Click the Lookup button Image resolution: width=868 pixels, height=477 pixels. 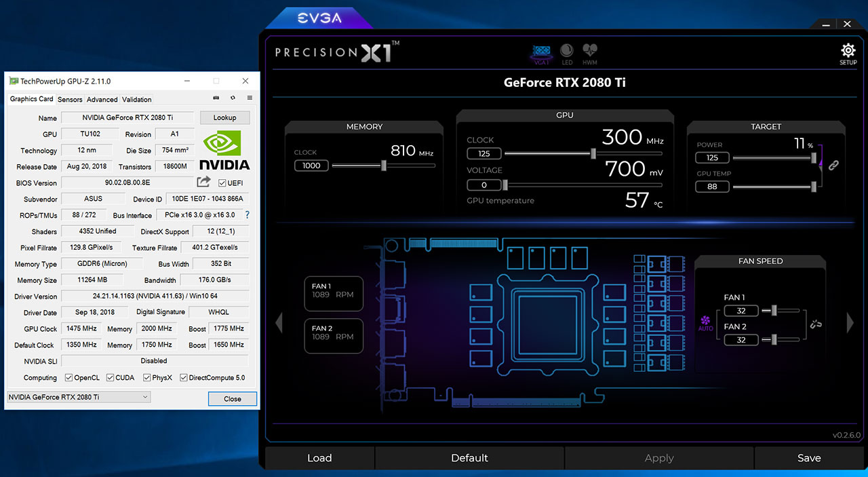click(224, 117)
